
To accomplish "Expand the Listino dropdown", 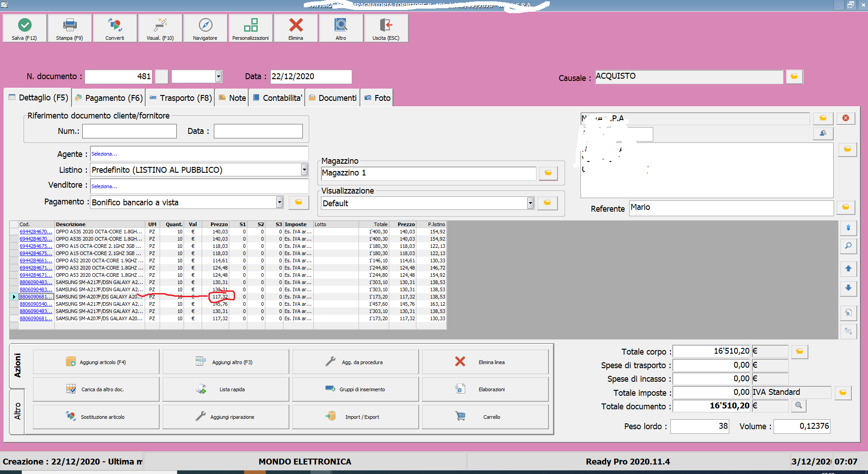I will point(304,170).
